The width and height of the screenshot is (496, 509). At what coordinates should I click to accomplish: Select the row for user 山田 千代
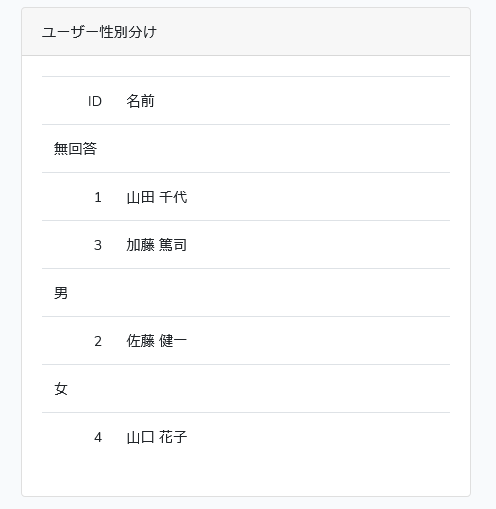point(246,197)
